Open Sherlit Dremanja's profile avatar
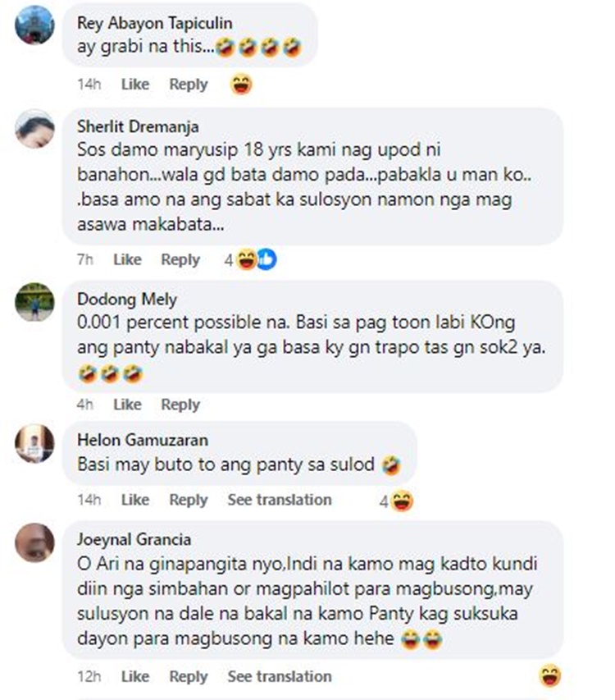The height and width of the screenshot is (700, 615). tap(34, 129)
